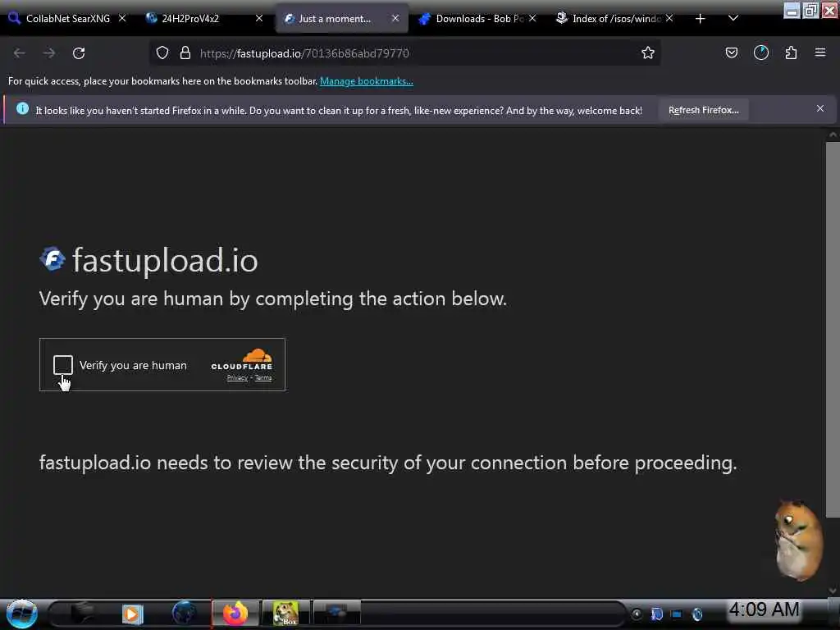Open the extensions puzzle icon

point(791,52)
